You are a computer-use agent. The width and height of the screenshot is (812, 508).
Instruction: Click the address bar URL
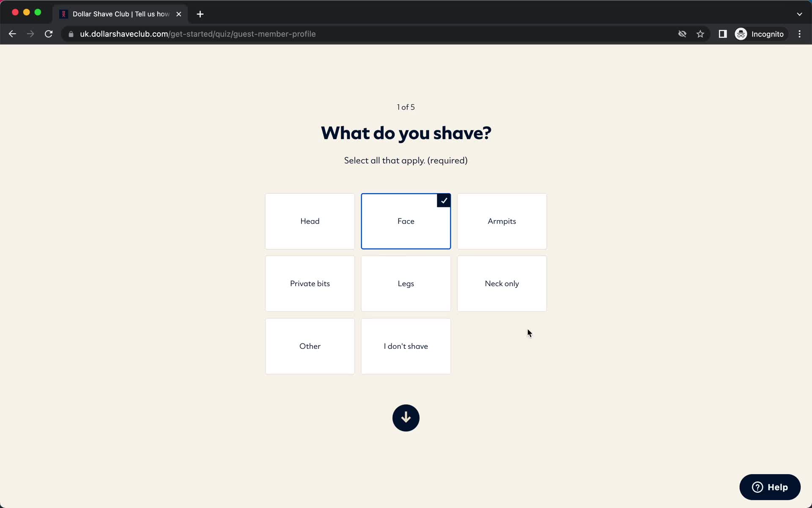click(198, 34)
